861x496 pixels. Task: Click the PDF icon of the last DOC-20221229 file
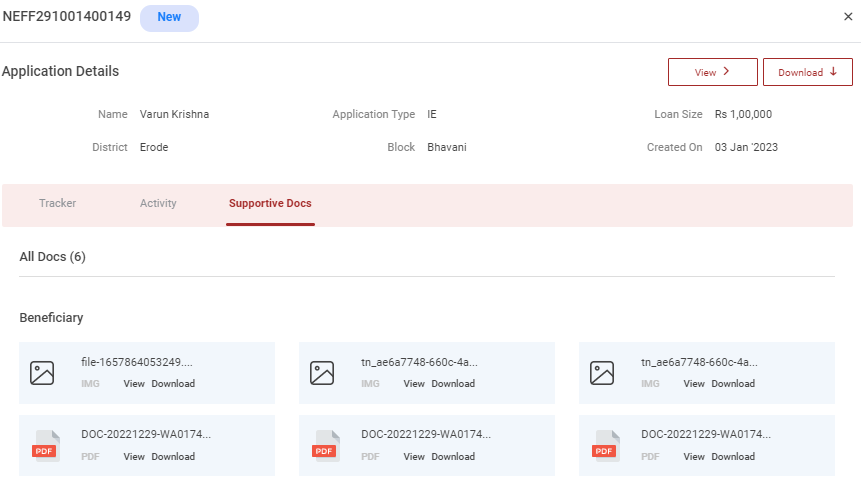click(606, 446)
